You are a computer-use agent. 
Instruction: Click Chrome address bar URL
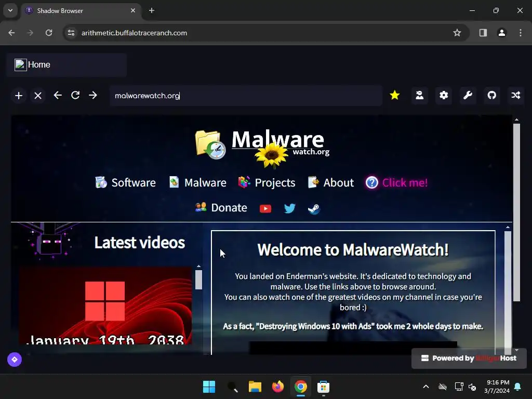(x=134, y=33)
